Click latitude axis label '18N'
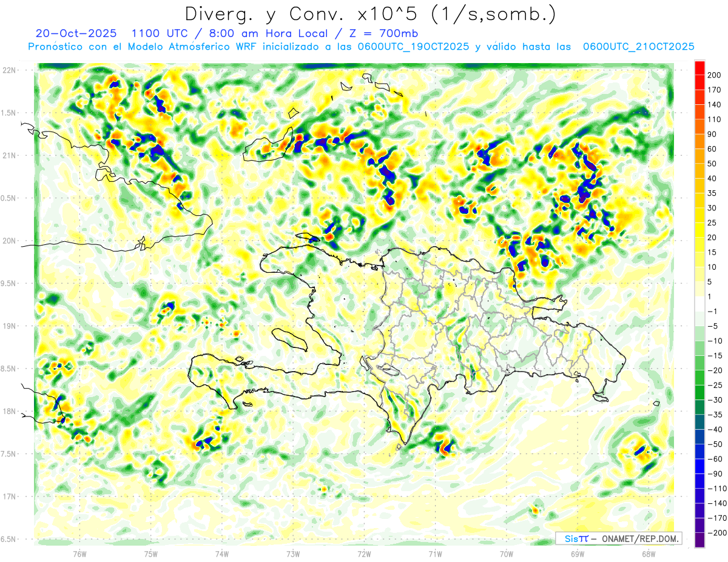The width and height of the screenshot is (728, 562). pyautogui.click(x=8, y=412)
